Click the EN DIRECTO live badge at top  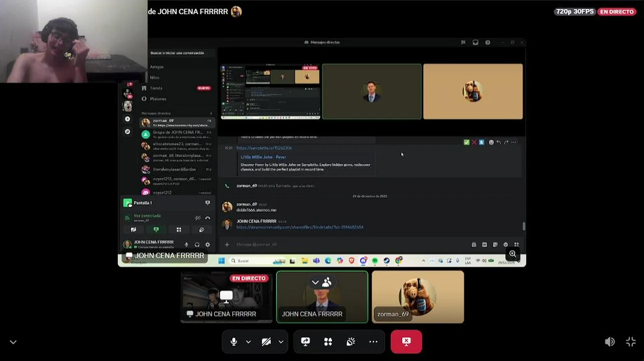click(x=617, y=12)
